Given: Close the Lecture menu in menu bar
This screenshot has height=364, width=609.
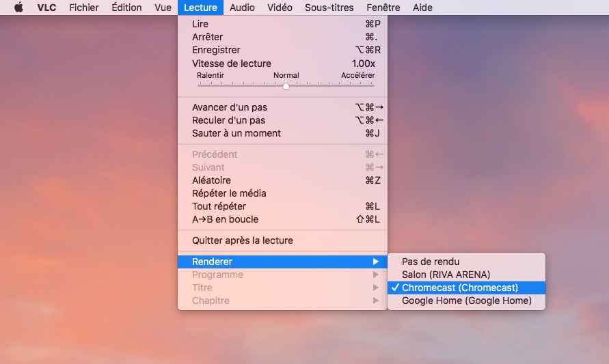Looking at the screenshot, I should coord(200,8).
